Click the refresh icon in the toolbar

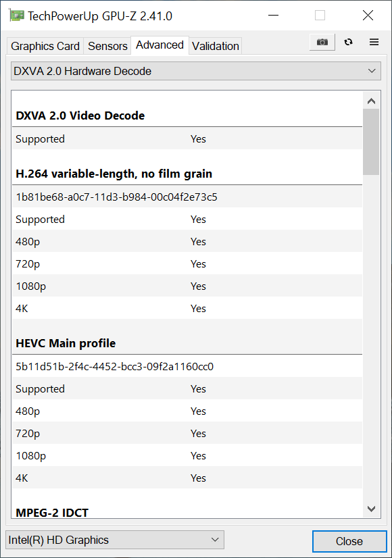click(x=348, y=42)
